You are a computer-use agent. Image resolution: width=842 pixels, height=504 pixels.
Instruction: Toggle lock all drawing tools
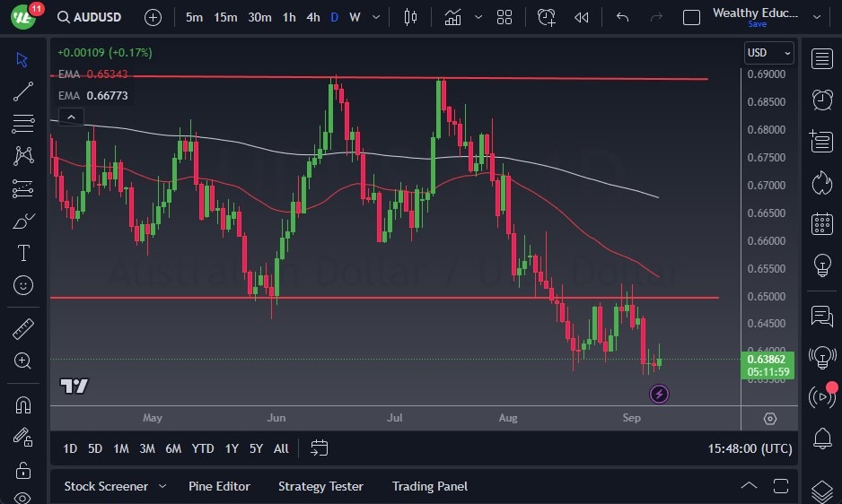point(23,470)
